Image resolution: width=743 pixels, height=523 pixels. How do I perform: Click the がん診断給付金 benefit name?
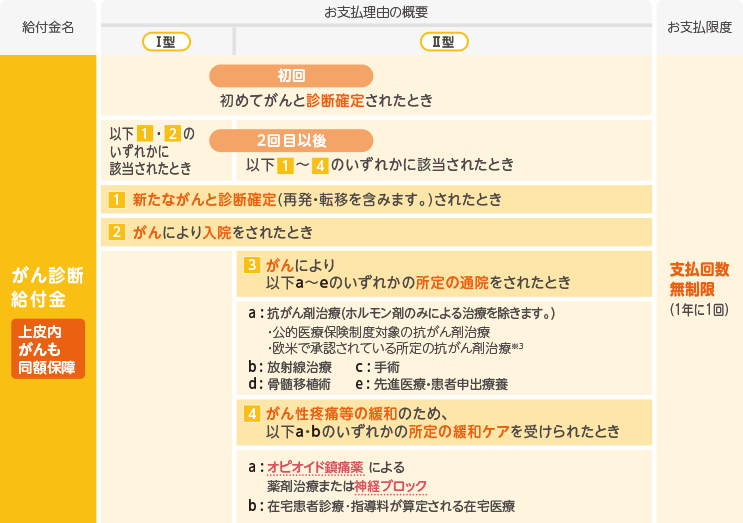coord(48,286)
